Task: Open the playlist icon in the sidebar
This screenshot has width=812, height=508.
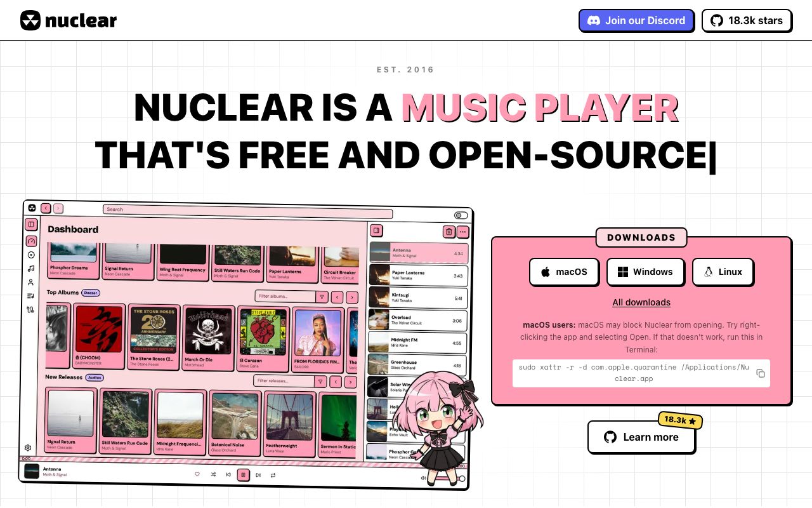Action: pos(30,296)
